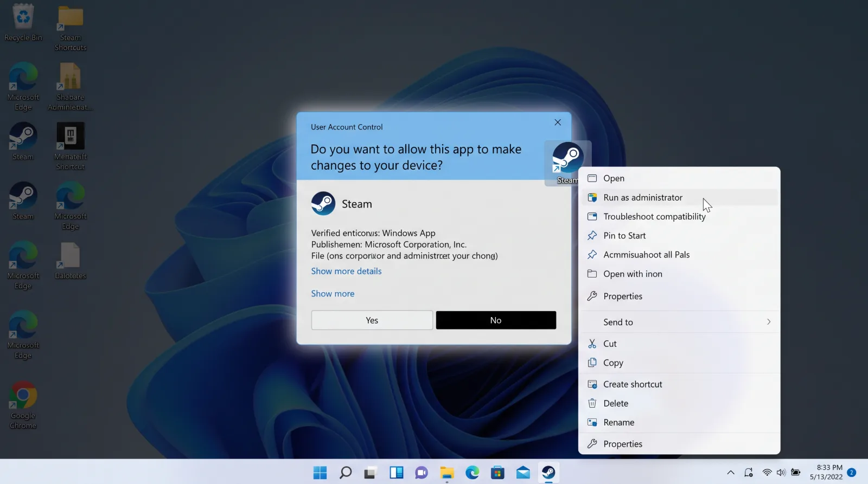The height and width of the screenshot is (484, 868).
Task: Select Cut in the context menu
Action: (x=679, y=344)
